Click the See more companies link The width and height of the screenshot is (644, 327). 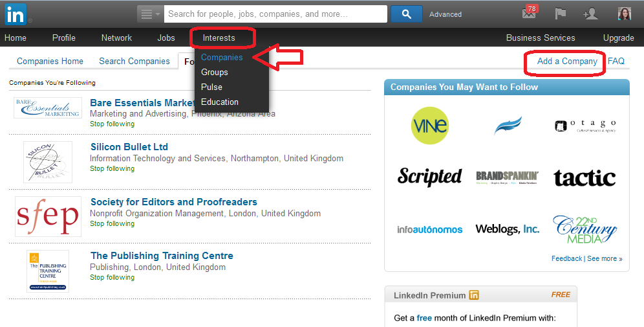coord(605,258)
